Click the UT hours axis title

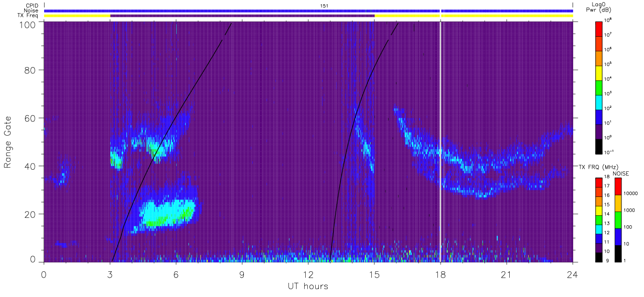point(308,287)
